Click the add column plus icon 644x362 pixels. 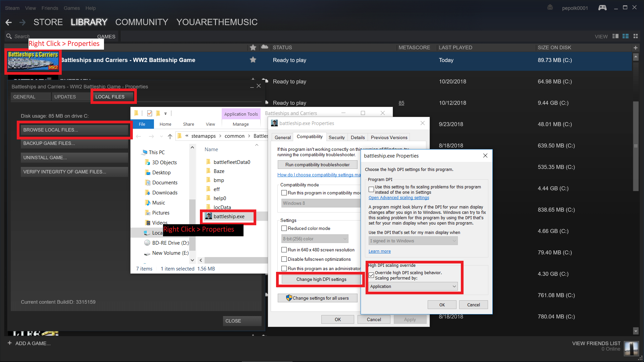click(x=635, y=48)
